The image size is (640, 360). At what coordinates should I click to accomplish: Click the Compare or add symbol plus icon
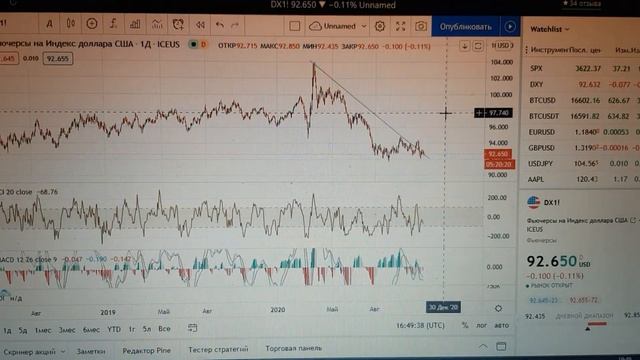pos(92,24)
